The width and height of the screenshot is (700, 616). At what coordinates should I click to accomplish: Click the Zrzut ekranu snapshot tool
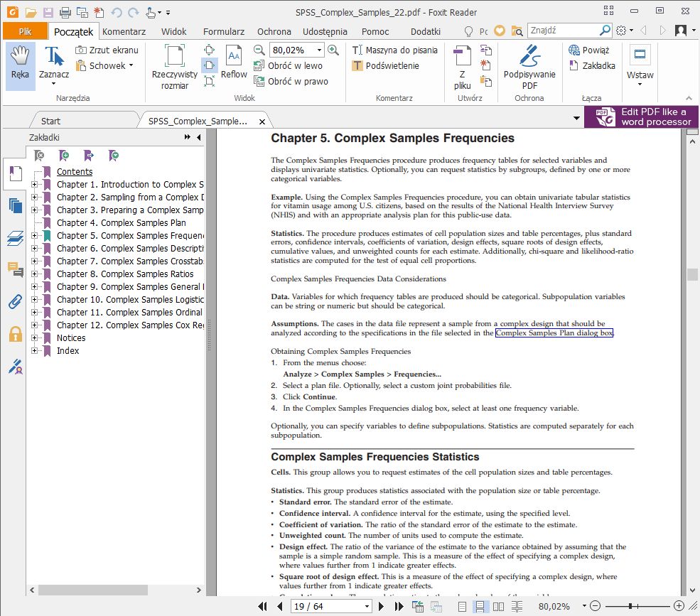pos(107,50)
